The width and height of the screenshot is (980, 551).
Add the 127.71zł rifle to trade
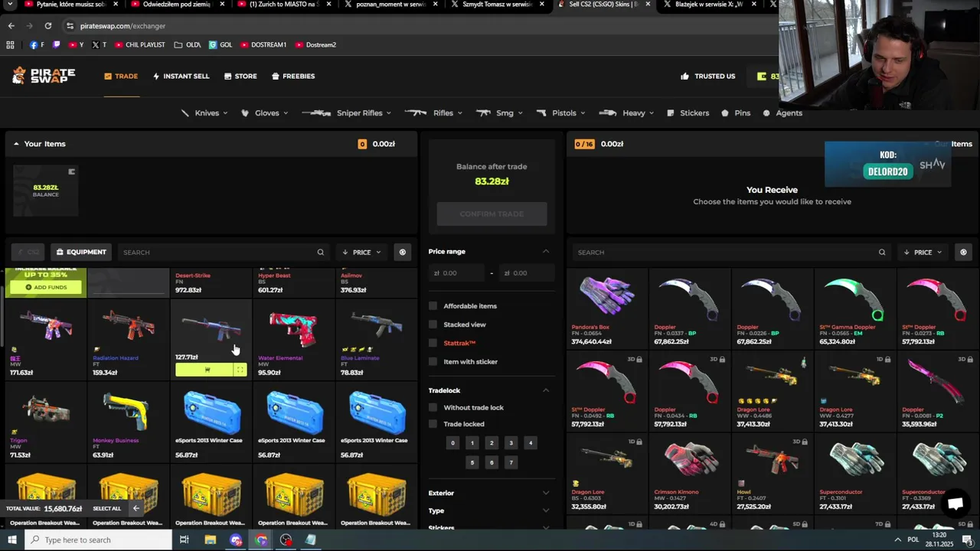(203, 370)
